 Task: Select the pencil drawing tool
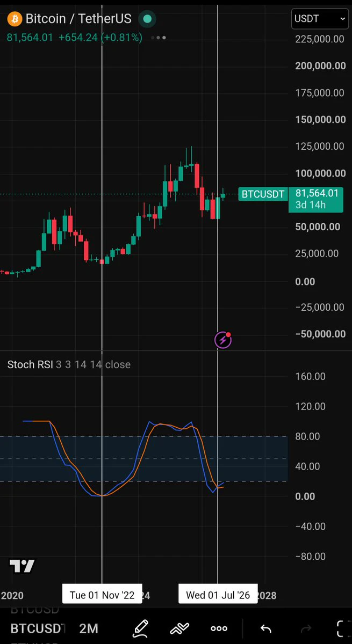[141, 628]
